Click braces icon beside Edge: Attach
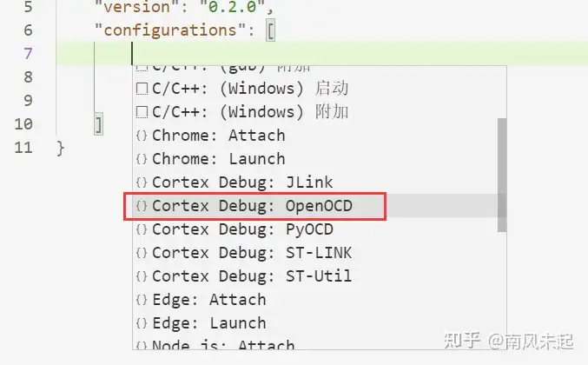The width and height of the screenshot is (588, 365). click(x=142, y=300)
